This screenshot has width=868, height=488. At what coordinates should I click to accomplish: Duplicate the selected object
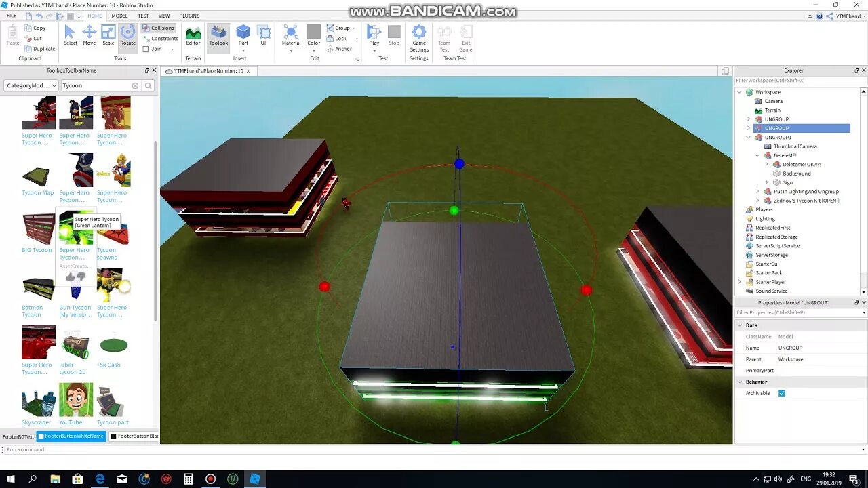(39, 49)
